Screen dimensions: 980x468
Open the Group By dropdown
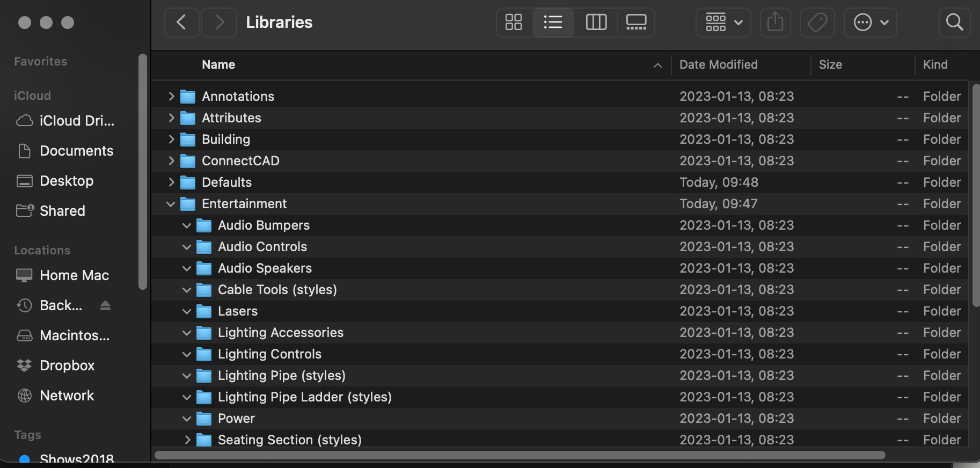click(x=723, y=23)
